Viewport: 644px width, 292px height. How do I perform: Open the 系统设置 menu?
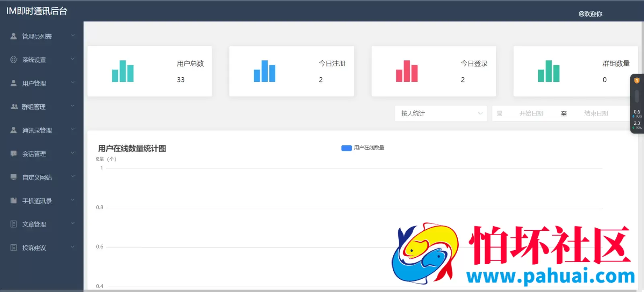(42, 60)
